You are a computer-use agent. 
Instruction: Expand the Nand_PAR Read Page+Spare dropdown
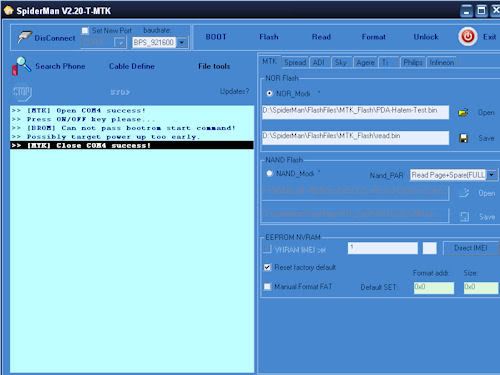pos(492,175)
